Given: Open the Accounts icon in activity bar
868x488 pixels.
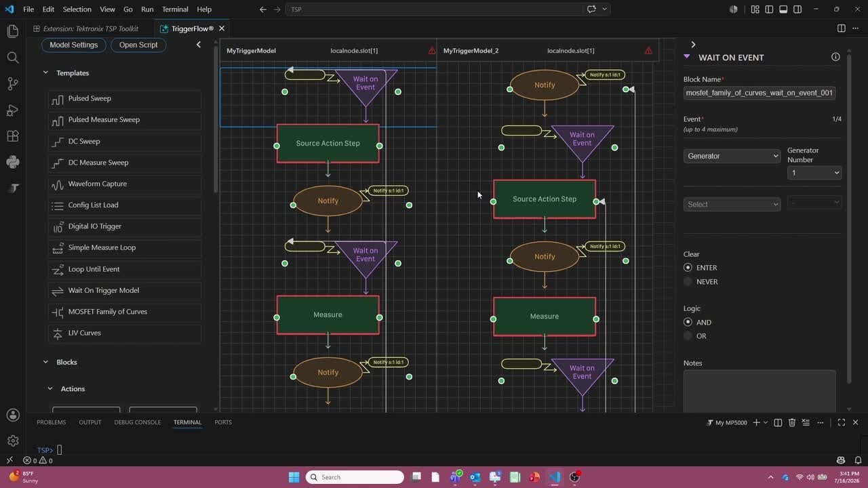Looking at the screenshot, I should pyautogui.click(x=12, y=415).
